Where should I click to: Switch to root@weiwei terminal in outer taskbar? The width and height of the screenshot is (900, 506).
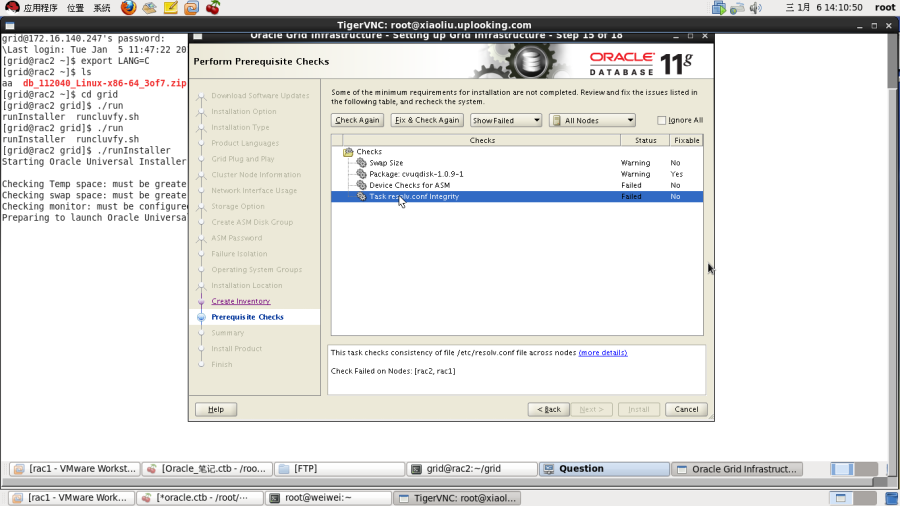point(328,498)
